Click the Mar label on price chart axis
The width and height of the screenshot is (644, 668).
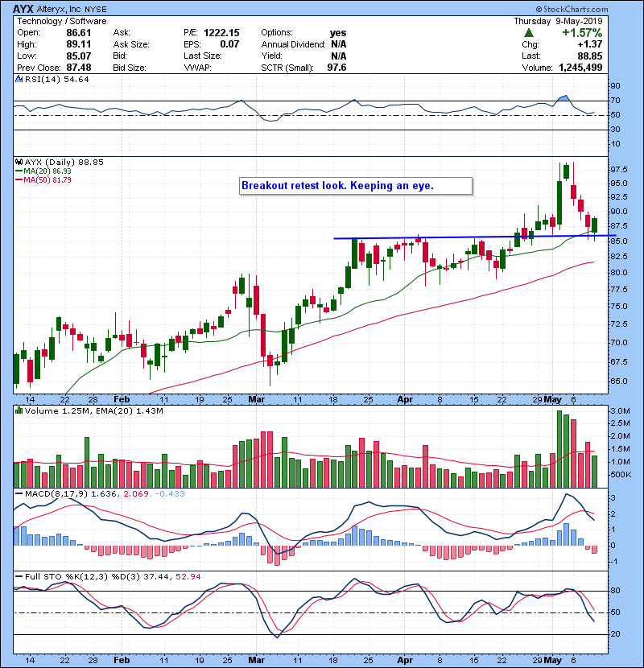point(256,400)
